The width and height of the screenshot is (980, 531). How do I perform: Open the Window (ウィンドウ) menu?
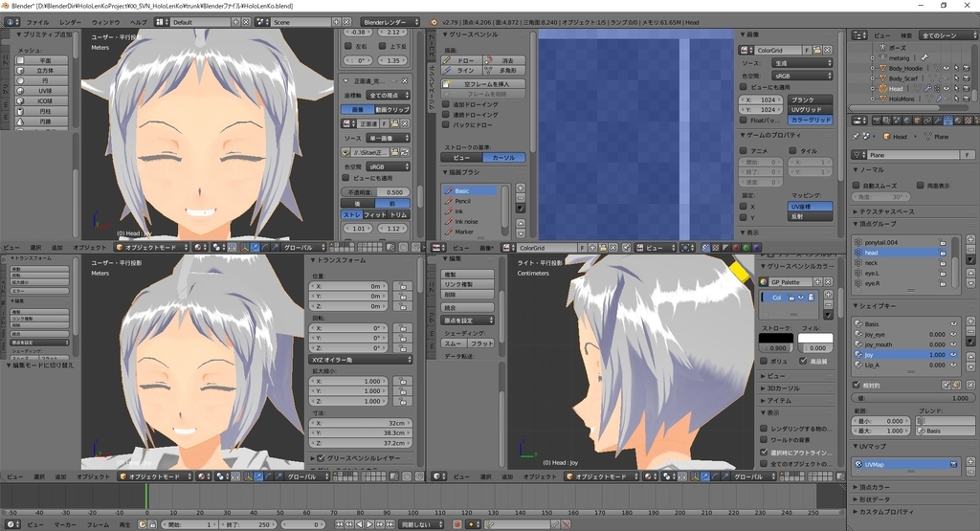(105, 22)
